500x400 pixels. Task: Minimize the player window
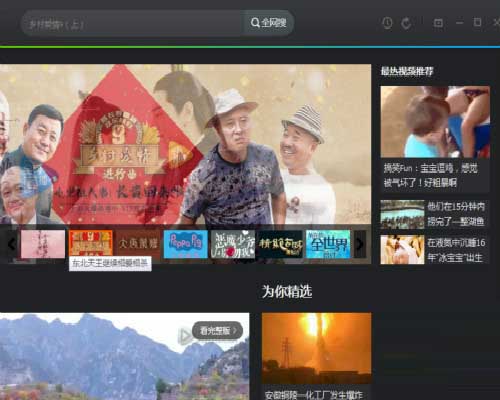[x=460, y=23]
